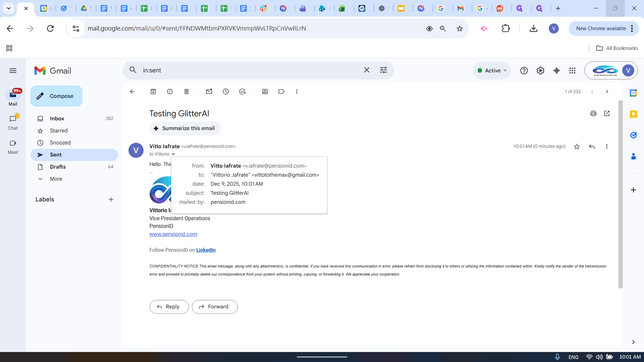The image size is (644, 362).
Task: Open Gmail support help icon
Action: 524,70
